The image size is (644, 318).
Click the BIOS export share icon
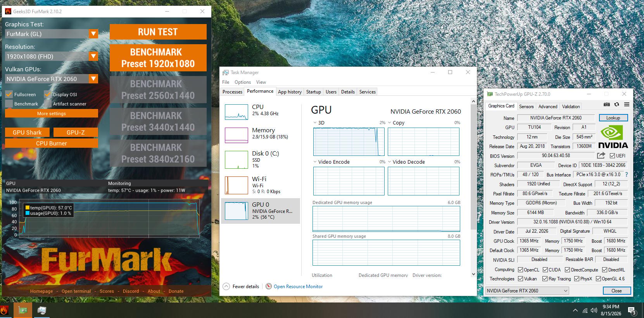(601, 156)
